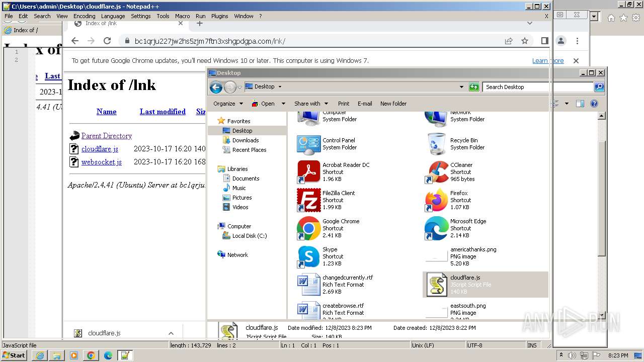Open the Desktop address path dropdown
Viewport: 644px width, 362px height.
click(x=280, y=86)
